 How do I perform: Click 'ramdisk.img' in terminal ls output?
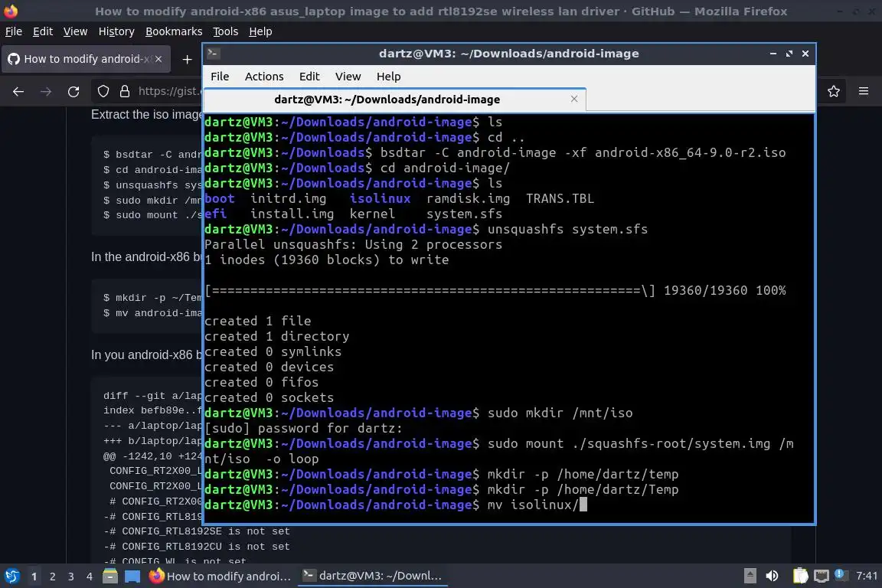[468, 198]
